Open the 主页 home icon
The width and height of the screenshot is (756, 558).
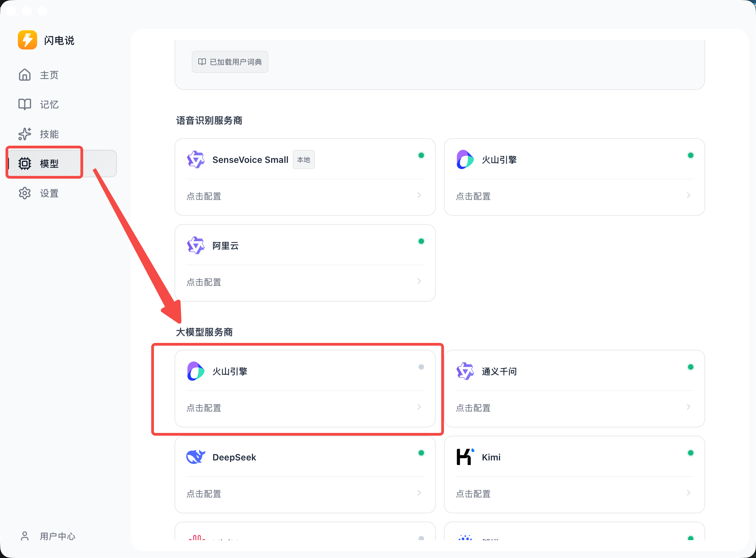coord(25,75)
